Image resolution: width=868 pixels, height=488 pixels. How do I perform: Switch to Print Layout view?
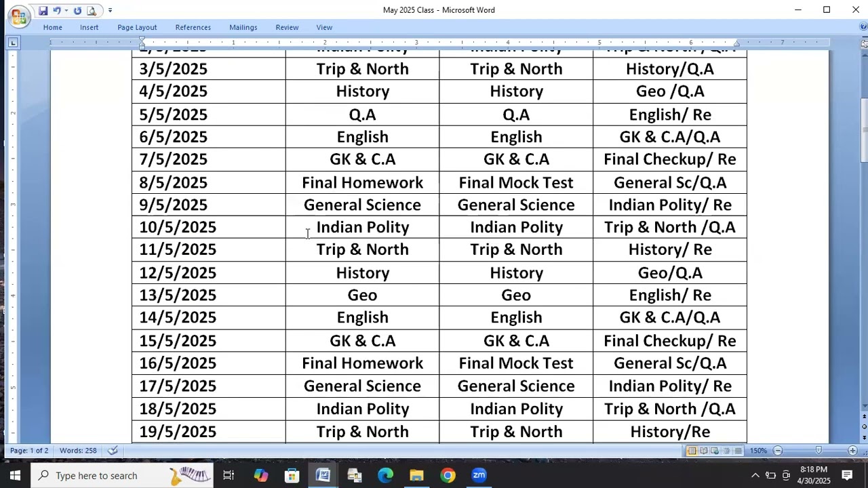coord(692,451)
